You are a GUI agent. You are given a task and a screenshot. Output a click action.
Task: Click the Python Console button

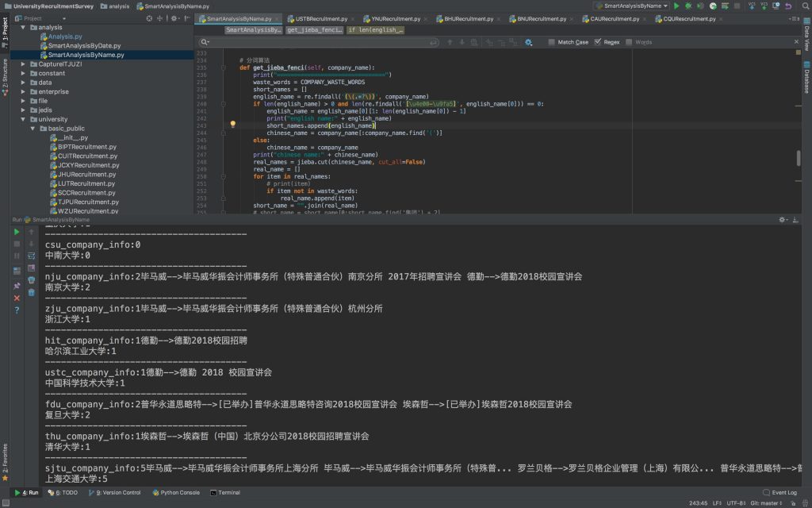pyautogui.click(x=175, y=492)
